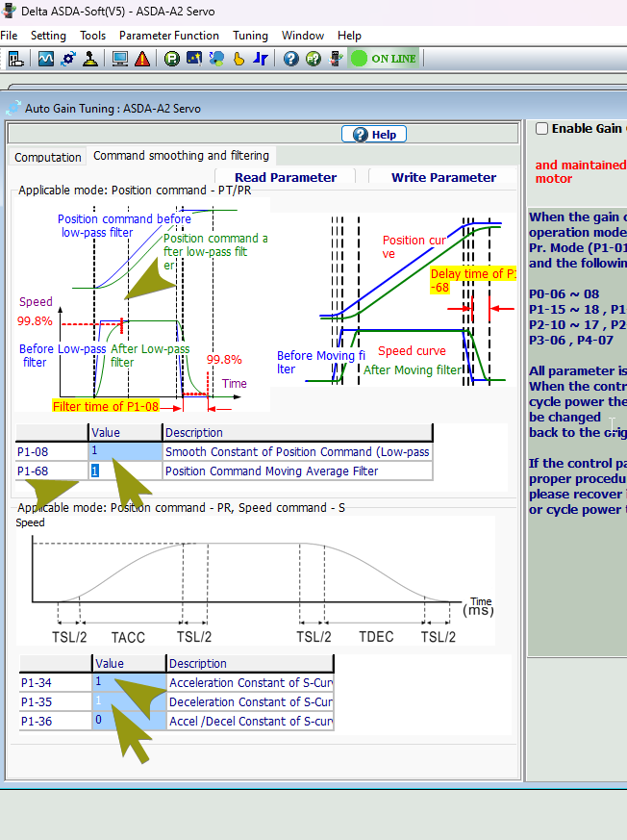Click the Help button in tuning panel
627x840 pixels.
(x=374, y=134)
